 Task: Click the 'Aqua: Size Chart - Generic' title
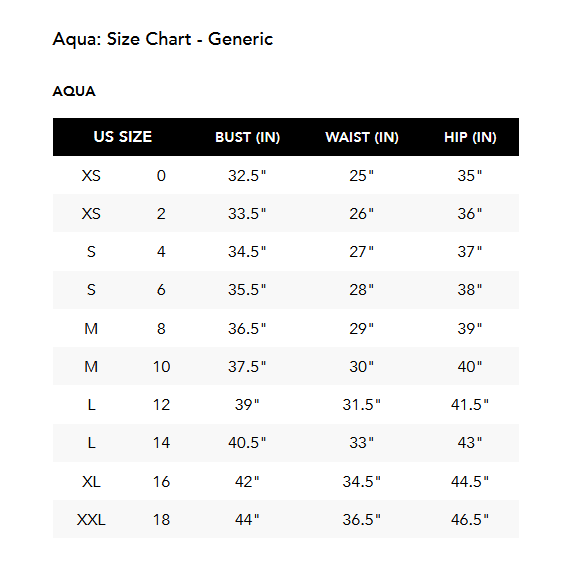tap(163, 40)
